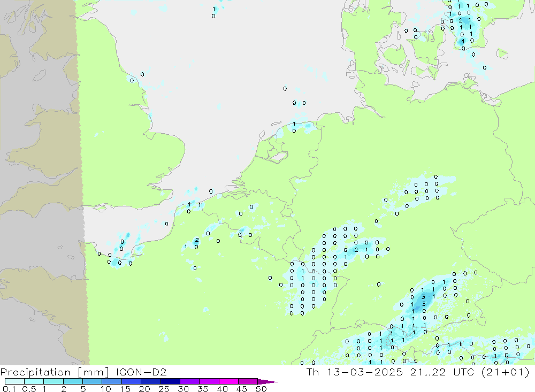The image size is (535, 392).
Task: Click the '0.1' legend scale label
Action: (9, 389)
